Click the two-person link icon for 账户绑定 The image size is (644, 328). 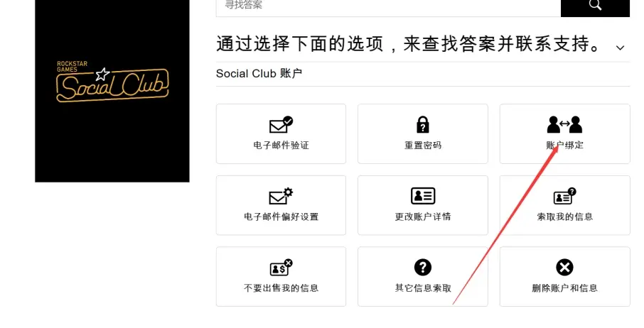point(564,125)
